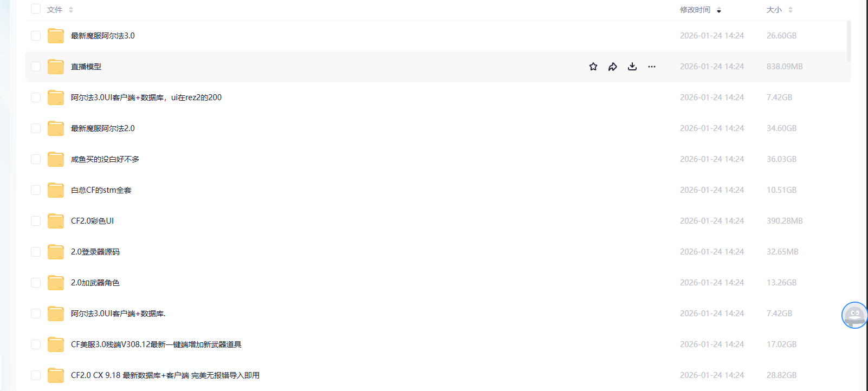Click folder icon of 最新魔服阿尔法3.0
The image size is (868, 391).
[x=56, y=36]
